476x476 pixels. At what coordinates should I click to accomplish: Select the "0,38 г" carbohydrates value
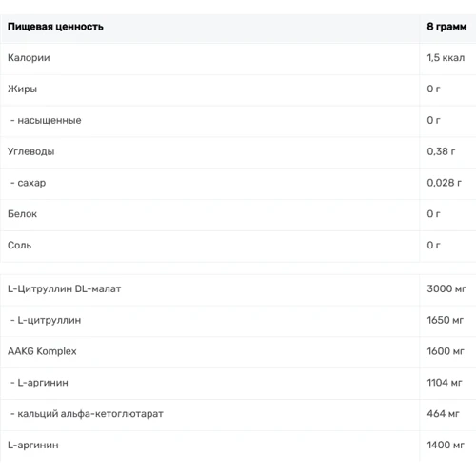click(441, 151)
